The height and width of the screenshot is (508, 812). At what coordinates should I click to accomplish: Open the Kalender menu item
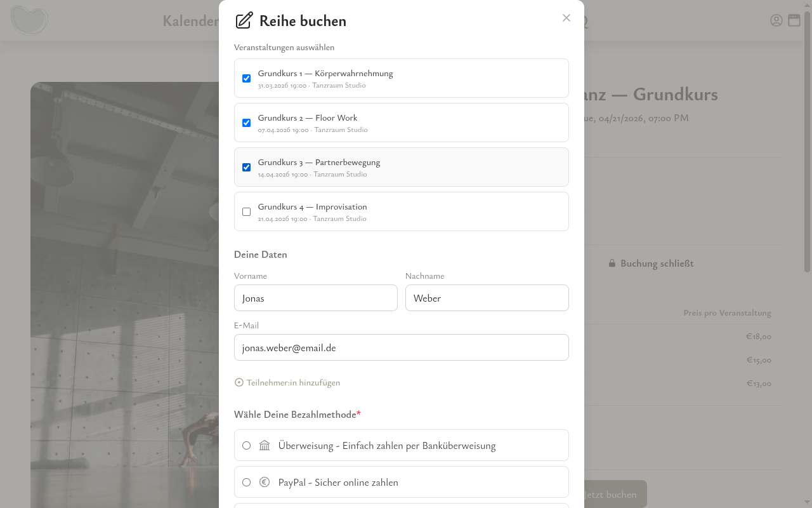coord(190,21)
